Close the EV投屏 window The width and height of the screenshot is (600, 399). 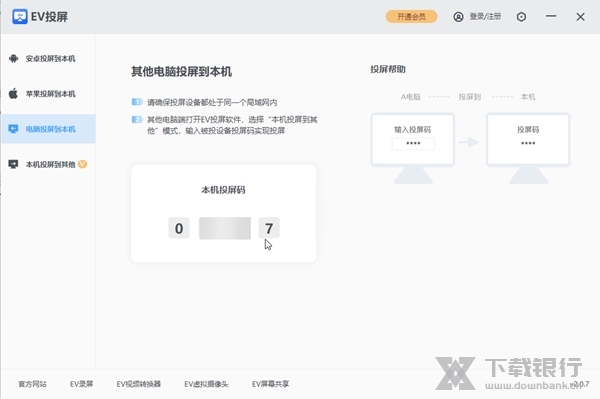click(580, 17)
